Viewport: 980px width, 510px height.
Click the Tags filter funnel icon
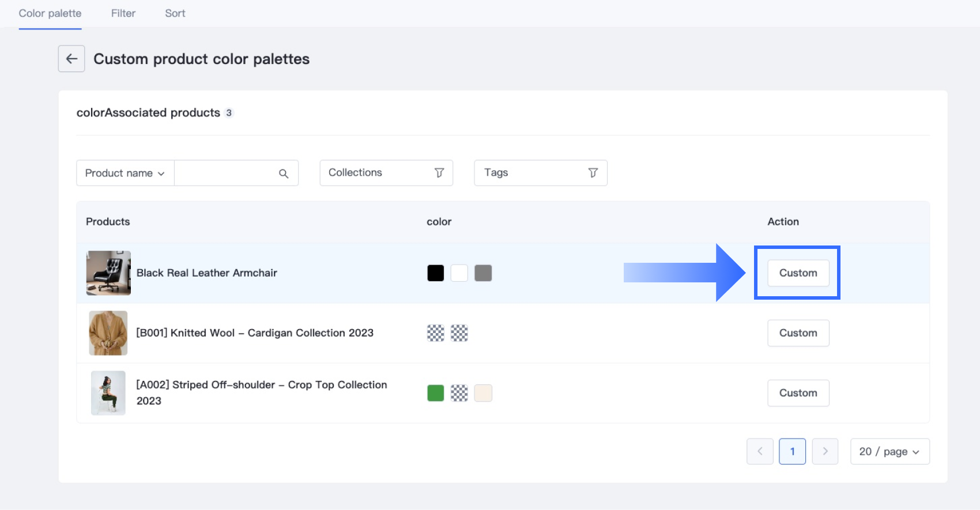tap(593, 173)
